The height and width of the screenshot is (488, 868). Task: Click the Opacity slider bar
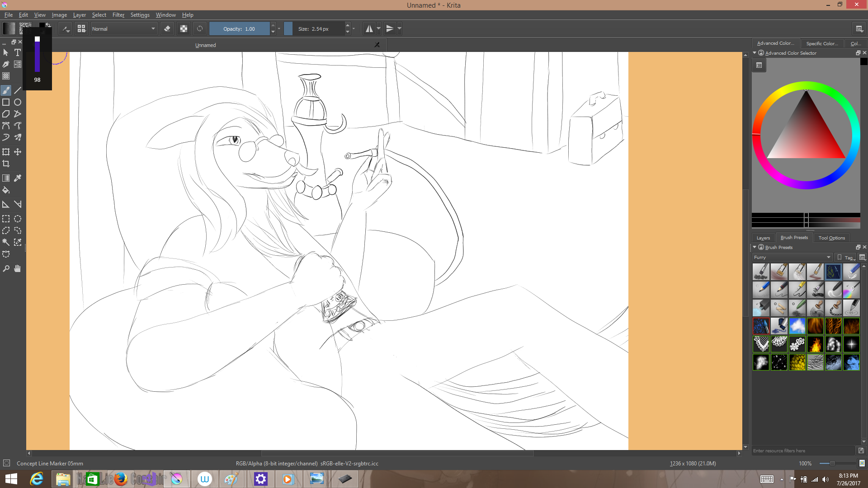point(239,29)
